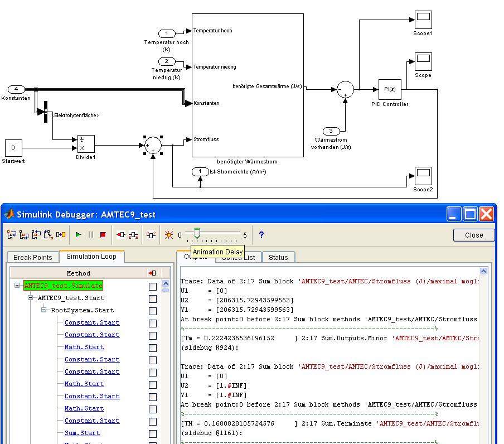Open debugger help via question mark icon
The height and width of the screenshot is (444, 504).
[261, 235]
